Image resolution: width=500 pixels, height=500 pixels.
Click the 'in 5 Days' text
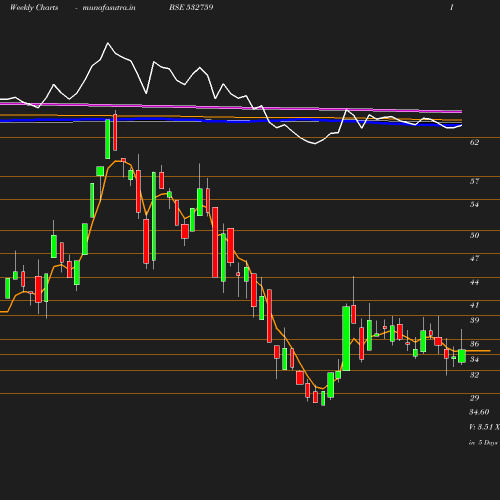[483, 443]
